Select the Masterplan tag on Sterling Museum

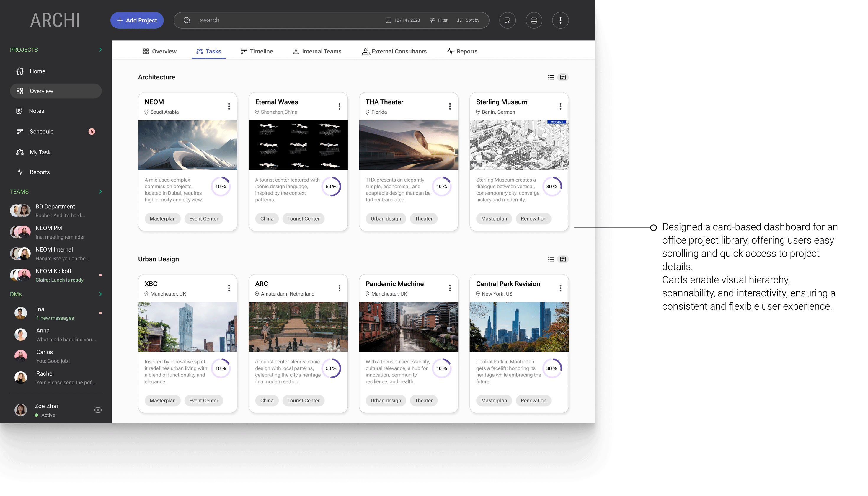[x=494, y=218]
